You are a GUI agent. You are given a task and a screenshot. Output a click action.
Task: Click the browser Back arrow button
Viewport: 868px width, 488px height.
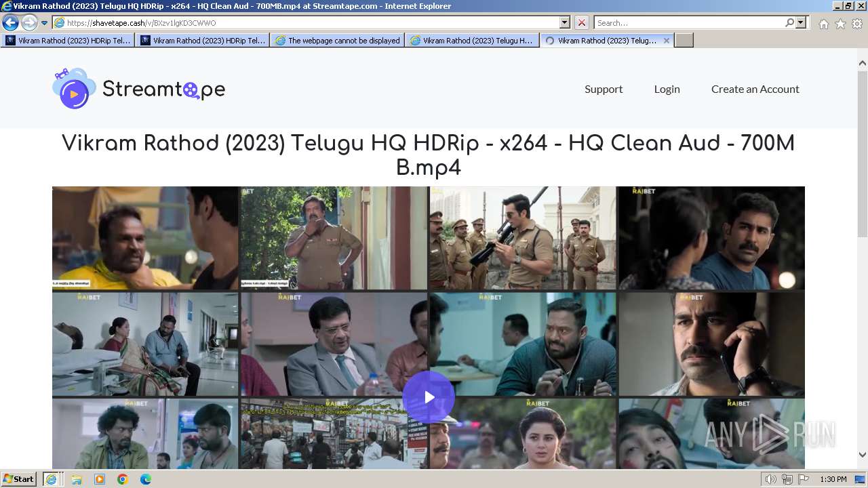click(x=11, y=22)
